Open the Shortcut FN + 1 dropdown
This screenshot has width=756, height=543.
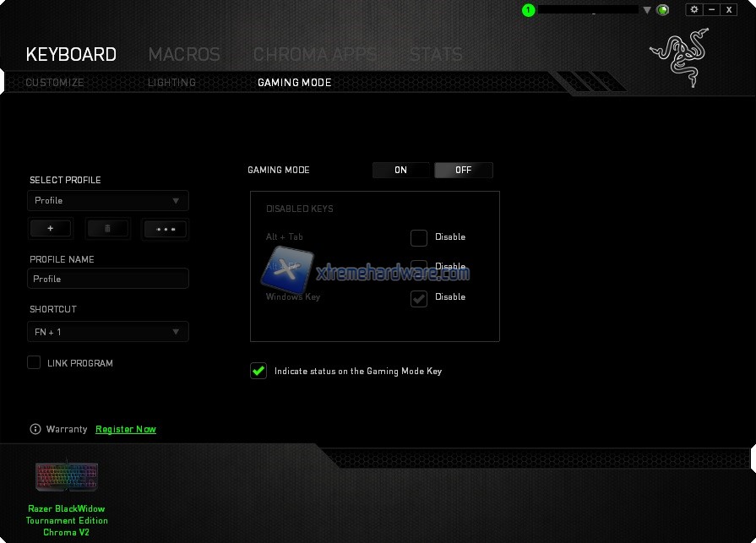107,332
